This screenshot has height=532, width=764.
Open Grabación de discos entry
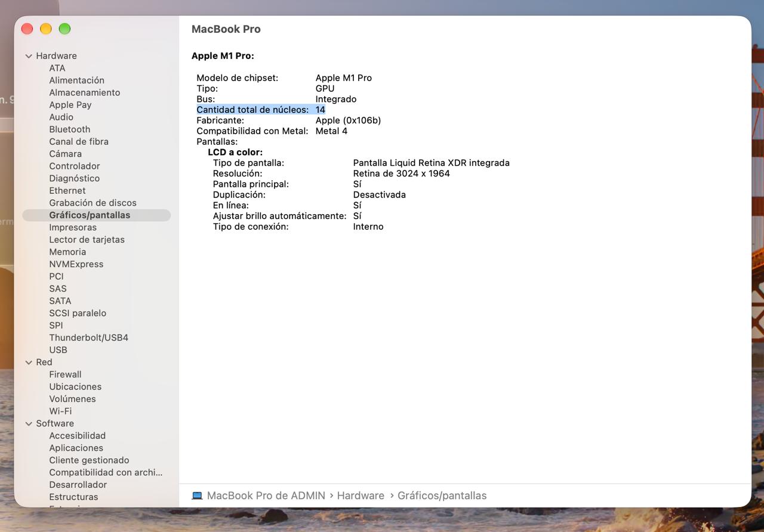tap(93, 203)
